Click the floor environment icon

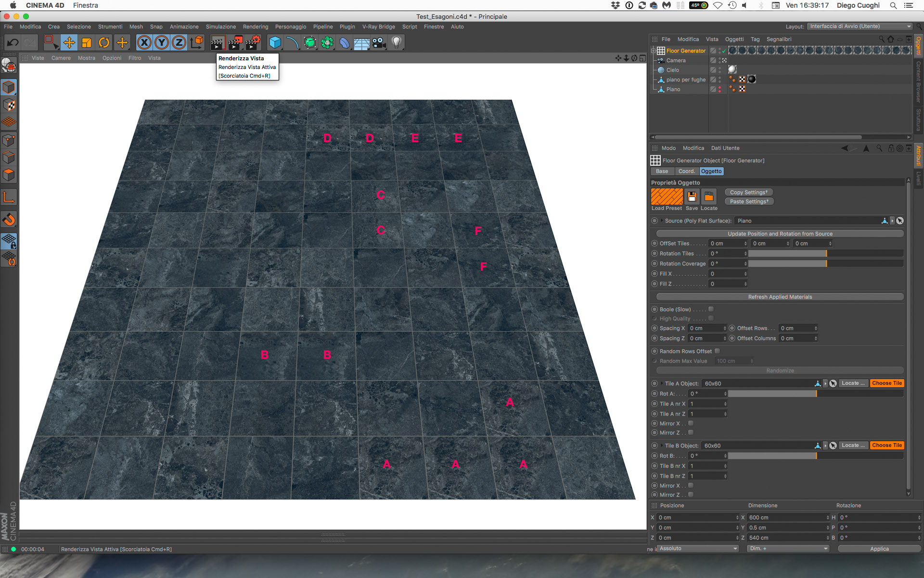click(x=362, y=42)
